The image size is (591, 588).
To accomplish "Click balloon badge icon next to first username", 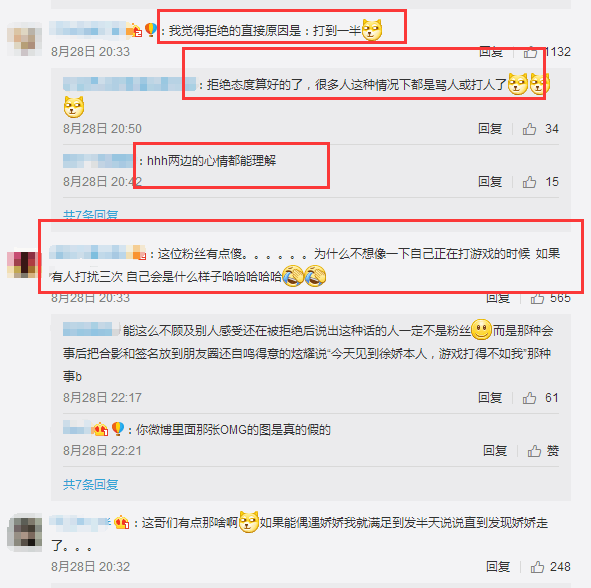I will (x=151, y=29).
